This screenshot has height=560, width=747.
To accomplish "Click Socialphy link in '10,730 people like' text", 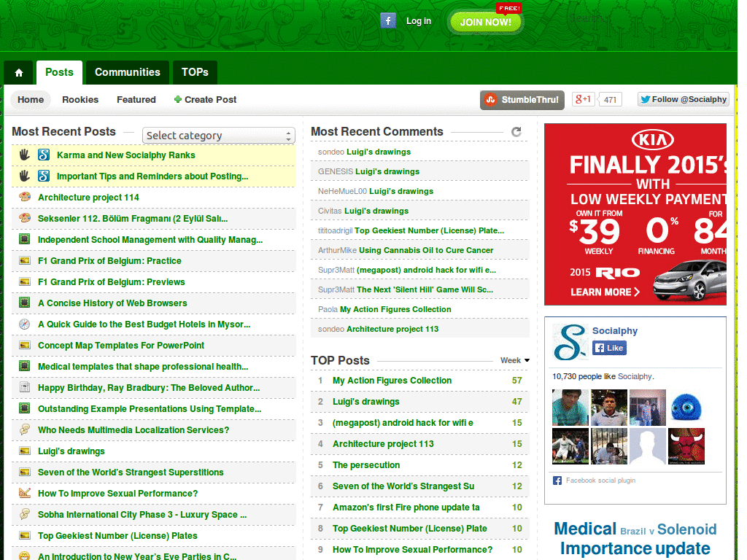I will point(635,376).
